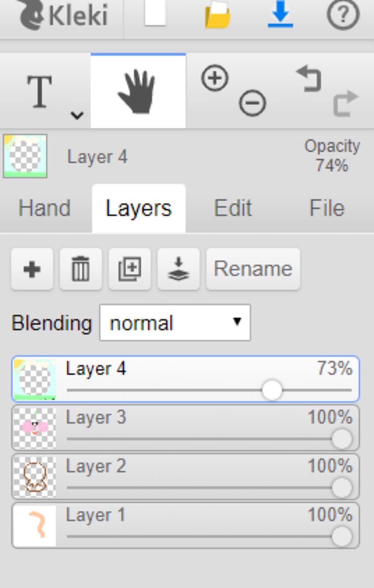Click the Kleki logo
374x588 pixels.
click(64, 15)
